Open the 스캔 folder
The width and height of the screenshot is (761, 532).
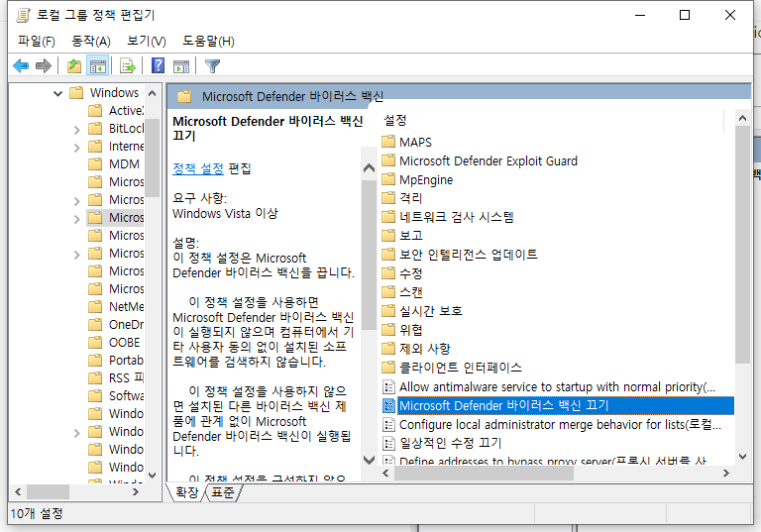point(402,291)
